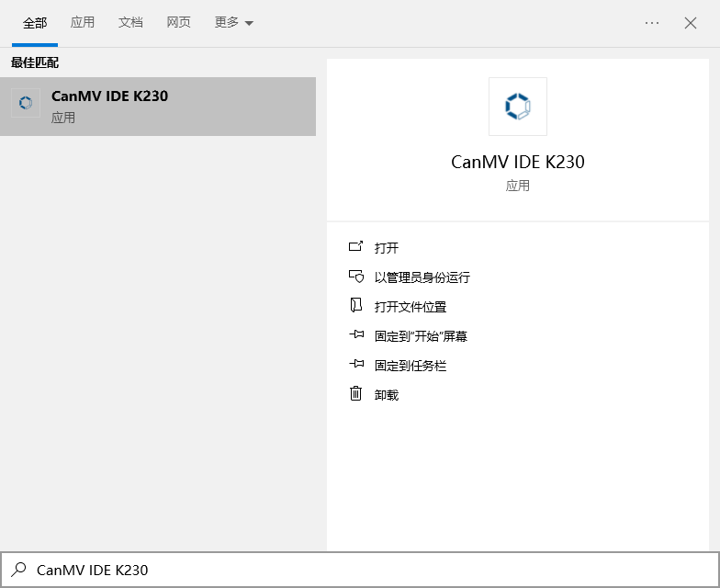Image resolution: width=720 pixels, height=588 pixels.
Task: Click the file location icon
Action: (356, 305)
